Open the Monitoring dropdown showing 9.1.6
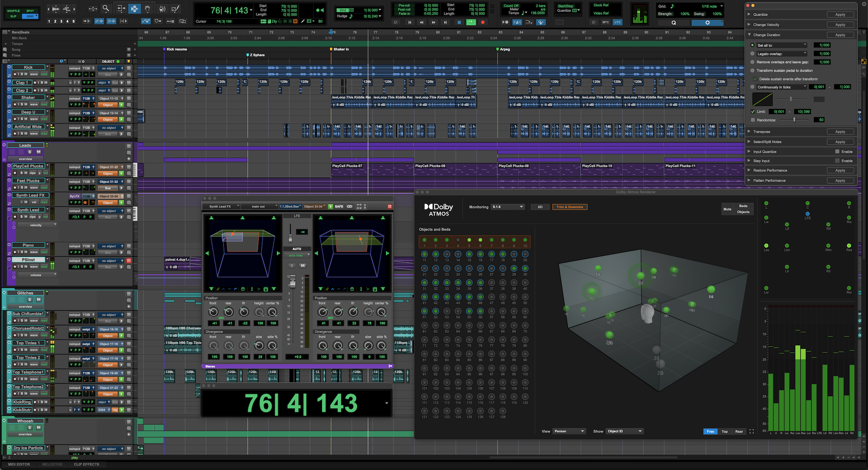The image size is (868, 470). coord(508,207)
